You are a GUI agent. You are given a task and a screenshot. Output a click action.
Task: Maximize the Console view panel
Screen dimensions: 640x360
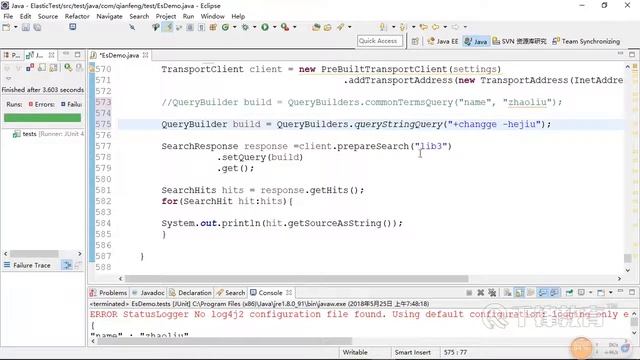pyautogui.click(x=632, y=292)
